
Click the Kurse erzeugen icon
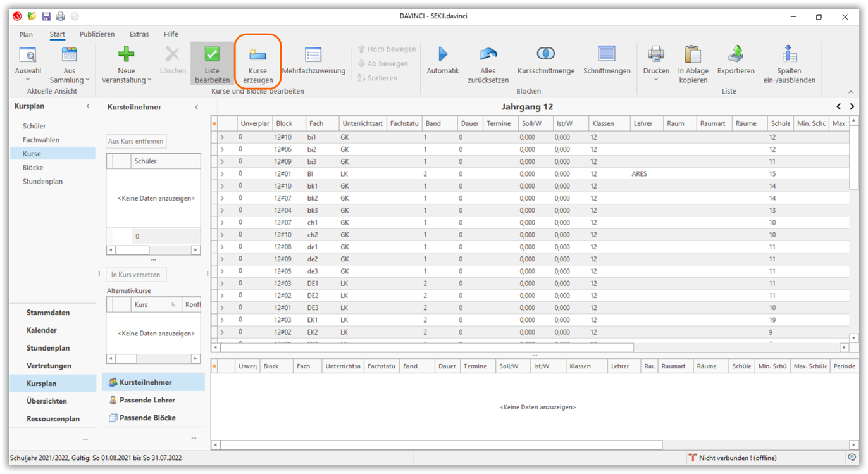click(257, 56)
